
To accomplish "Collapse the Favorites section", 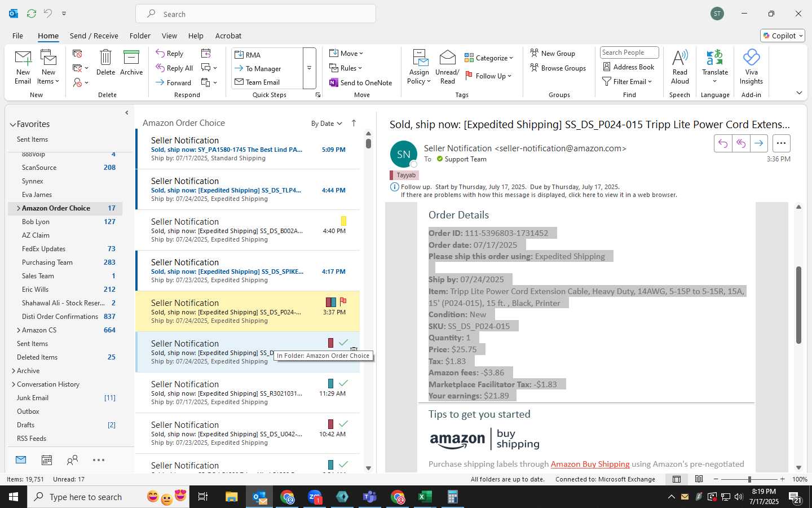I will pos(12,125).
